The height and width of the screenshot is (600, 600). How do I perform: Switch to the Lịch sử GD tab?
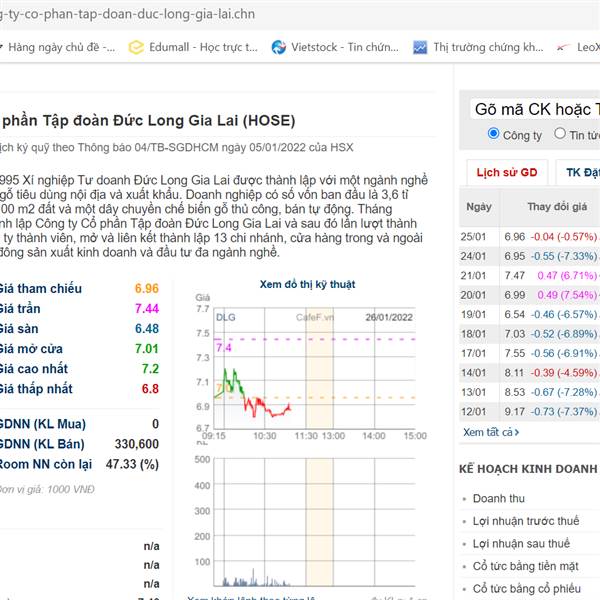tap(507, 173)
